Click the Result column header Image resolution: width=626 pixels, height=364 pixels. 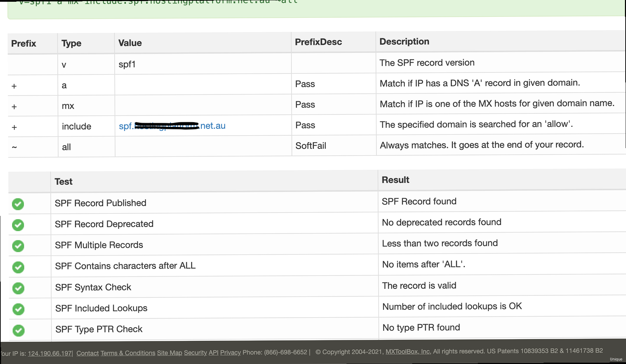(395, 180)
